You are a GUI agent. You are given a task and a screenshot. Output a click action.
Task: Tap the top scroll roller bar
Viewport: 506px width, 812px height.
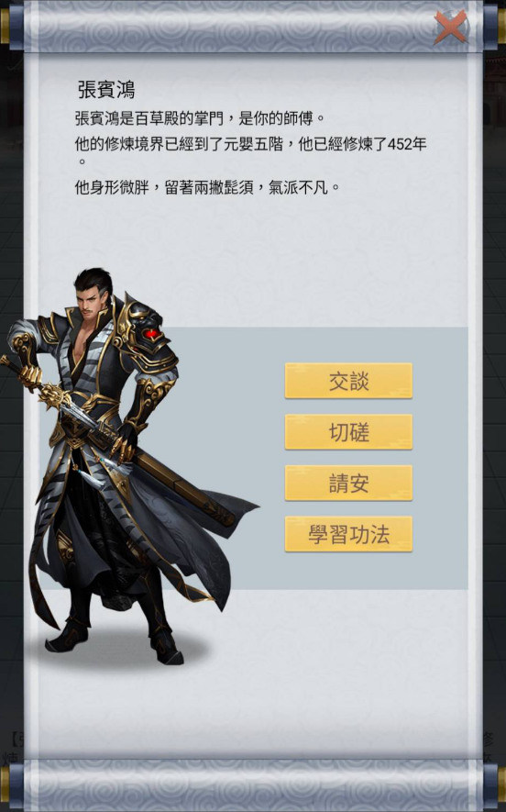pos(253,26)
